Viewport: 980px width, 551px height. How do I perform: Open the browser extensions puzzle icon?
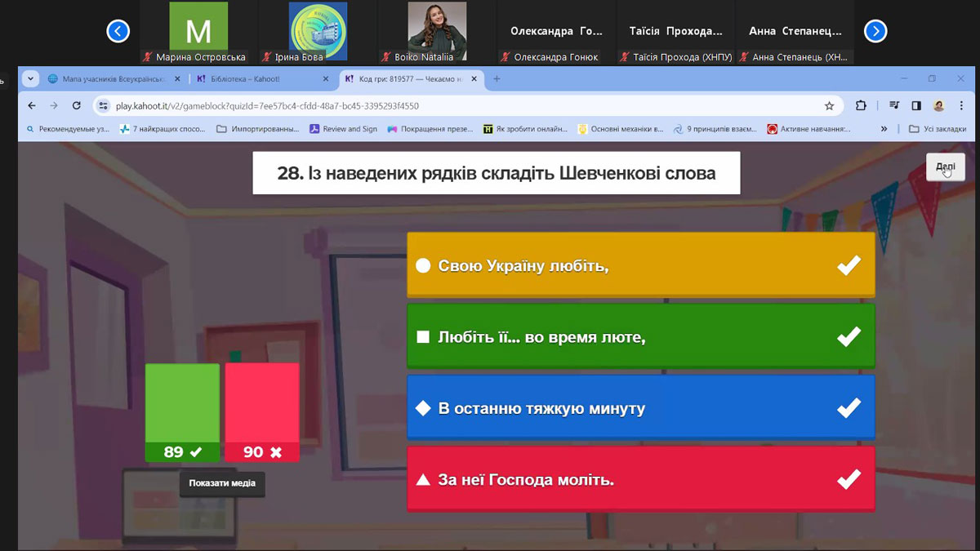click(861, 105)
